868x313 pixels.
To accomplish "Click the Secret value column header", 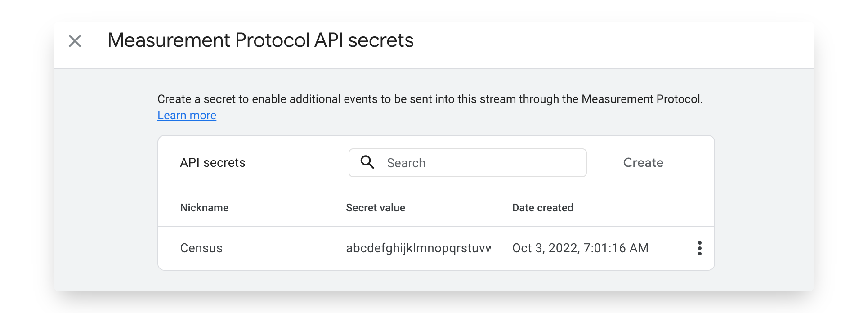I will [375, 208].
